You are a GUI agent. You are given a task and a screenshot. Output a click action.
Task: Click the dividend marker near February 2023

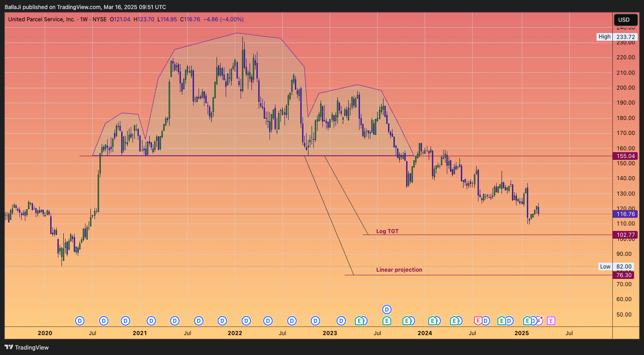coord(341,321)
